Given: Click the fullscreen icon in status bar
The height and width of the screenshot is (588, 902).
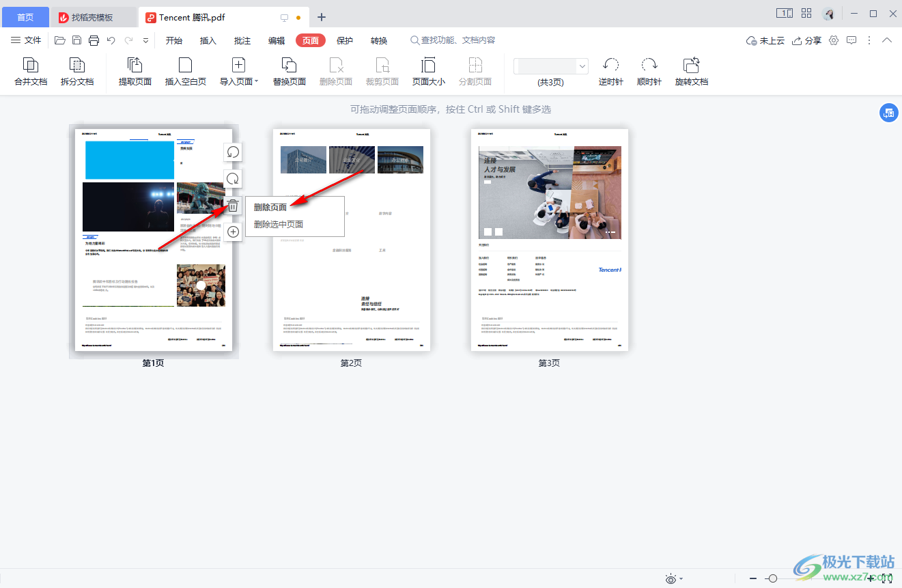Looking at the screenshot, I should tap(887, 578).
